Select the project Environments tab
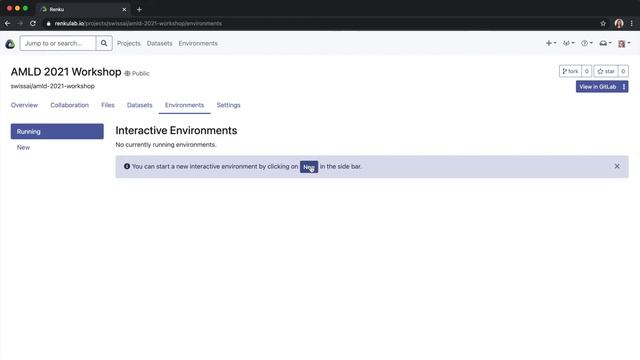 coord(184,105)
